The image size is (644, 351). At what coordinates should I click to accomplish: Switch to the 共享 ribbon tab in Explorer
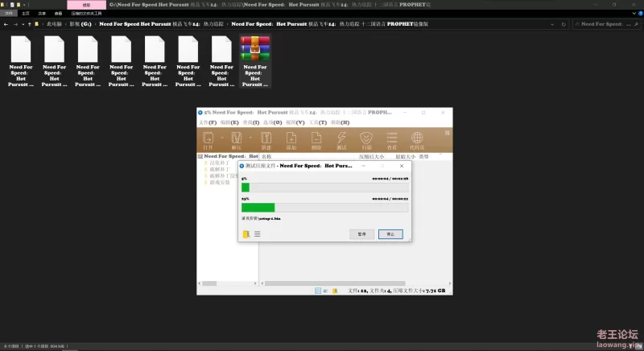42,14
